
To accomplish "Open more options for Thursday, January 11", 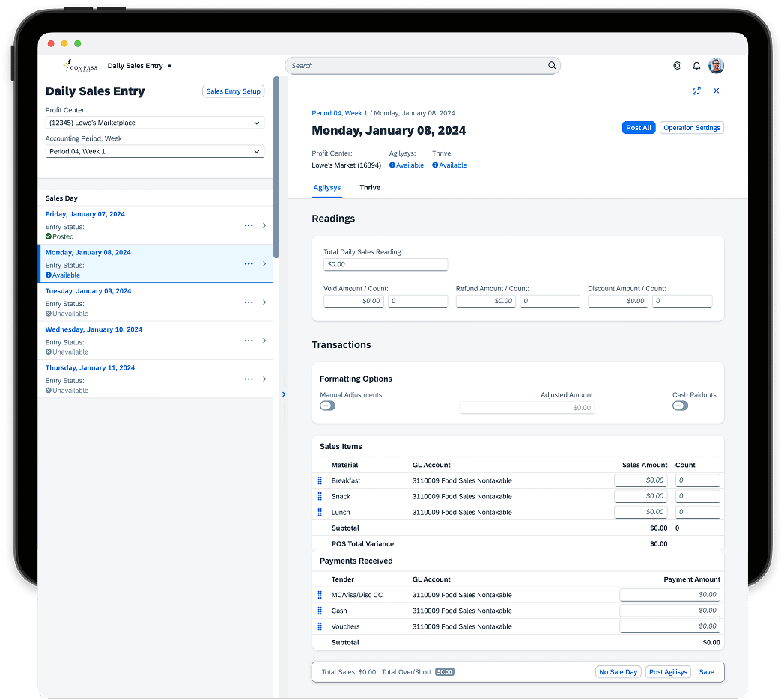I will [249, 379].
